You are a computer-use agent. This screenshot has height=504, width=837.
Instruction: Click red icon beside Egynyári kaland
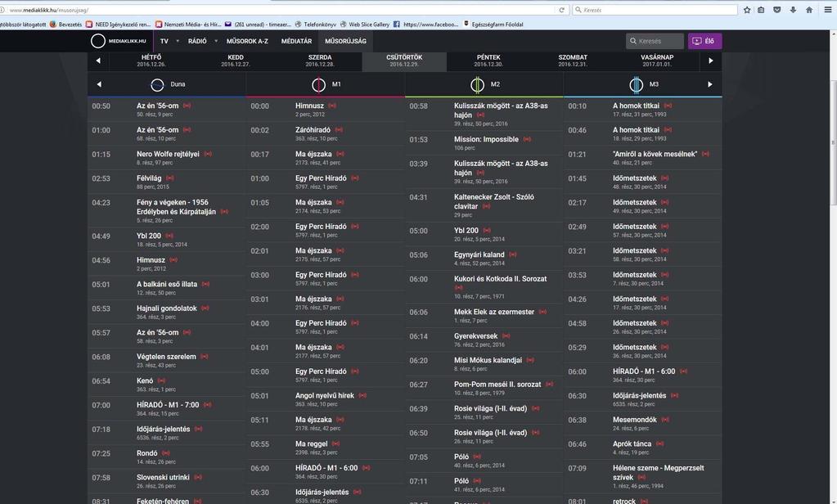(512, 254)
